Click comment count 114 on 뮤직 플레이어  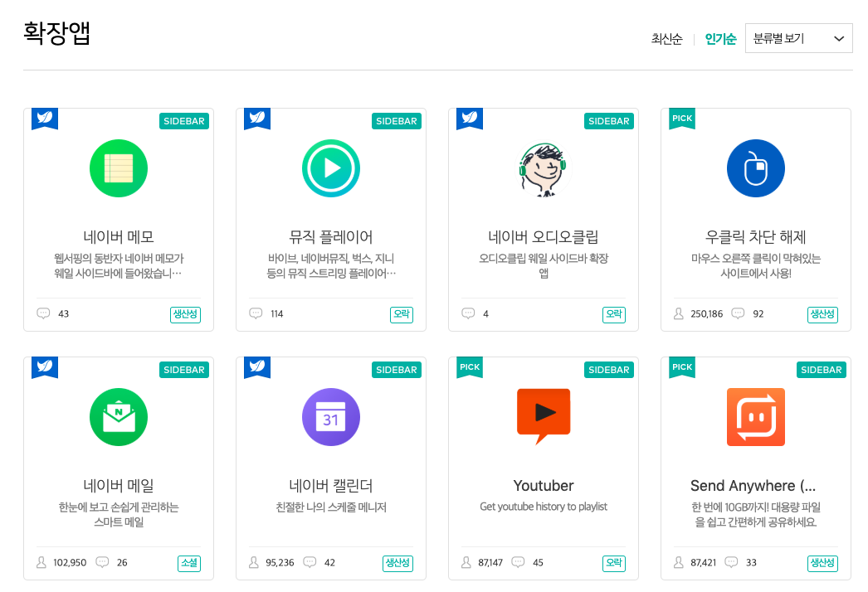click(x=277, y=313)
